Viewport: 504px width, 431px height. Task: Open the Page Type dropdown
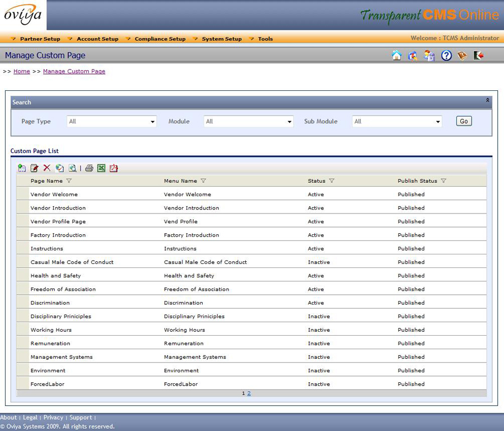pos(111,121)
